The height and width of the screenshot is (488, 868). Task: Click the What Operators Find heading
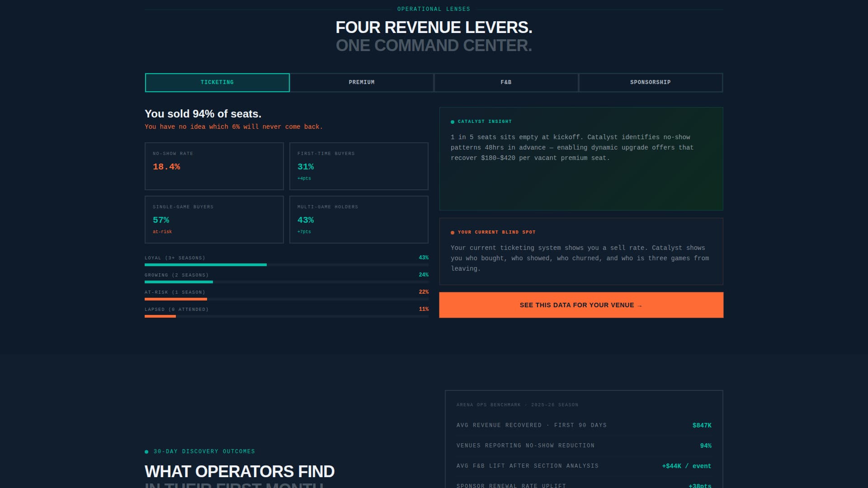[240, 472]
